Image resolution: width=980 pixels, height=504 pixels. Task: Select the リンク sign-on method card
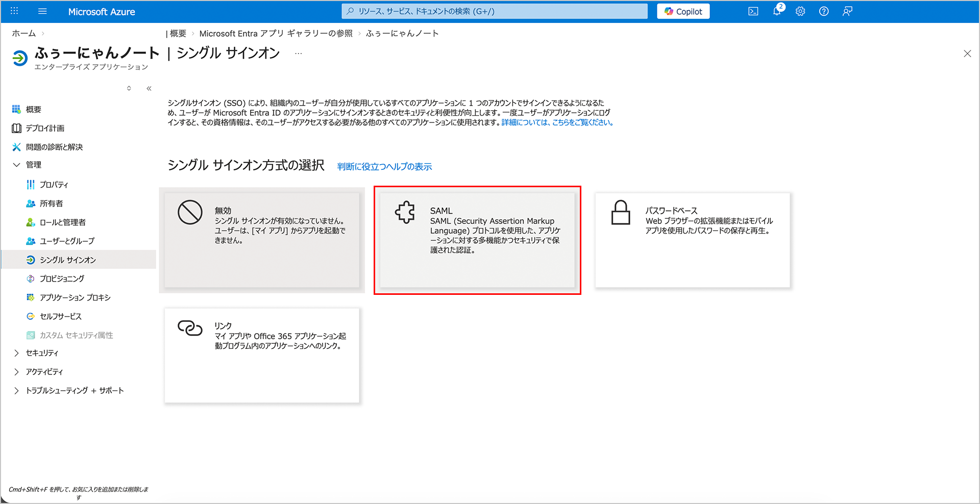[x=262, y=355]
